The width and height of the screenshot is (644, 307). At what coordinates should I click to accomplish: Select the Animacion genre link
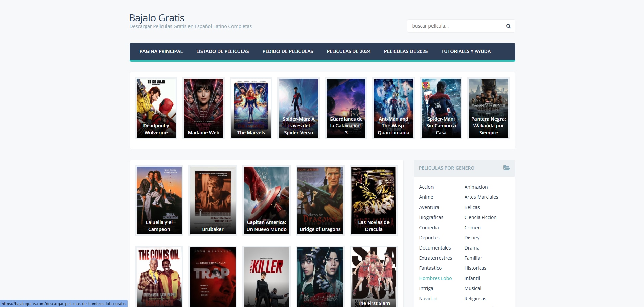[x=476, y=187]
